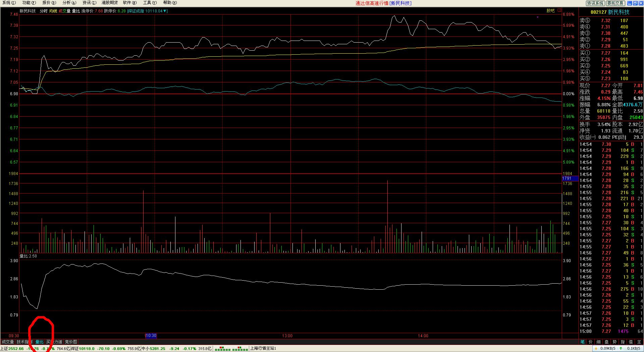Click the 最高 value 7.46
The image size is (644, 352).
coord(638,92)
